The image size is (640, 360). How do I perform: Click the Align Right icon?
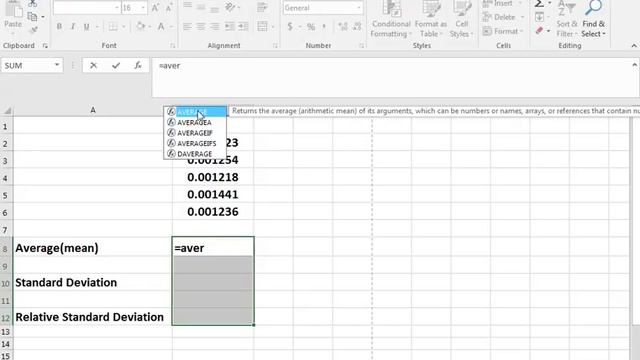coord(214,27)
